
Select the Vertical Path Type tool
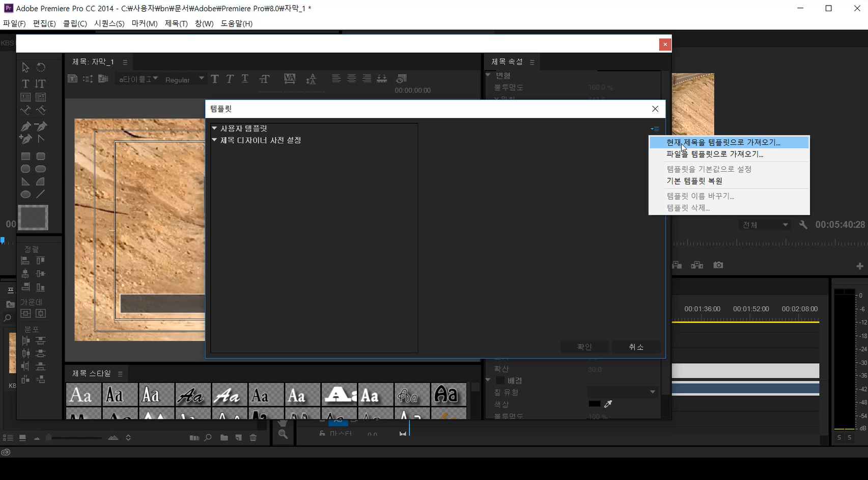pyautogui.click(x=41, y=110)
